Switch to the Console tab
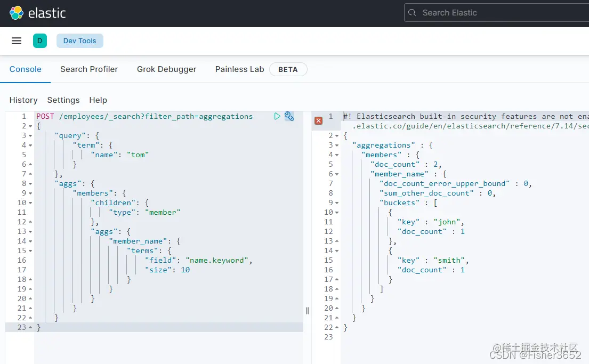Screen dimensions: 589x364 coord(25,69)
